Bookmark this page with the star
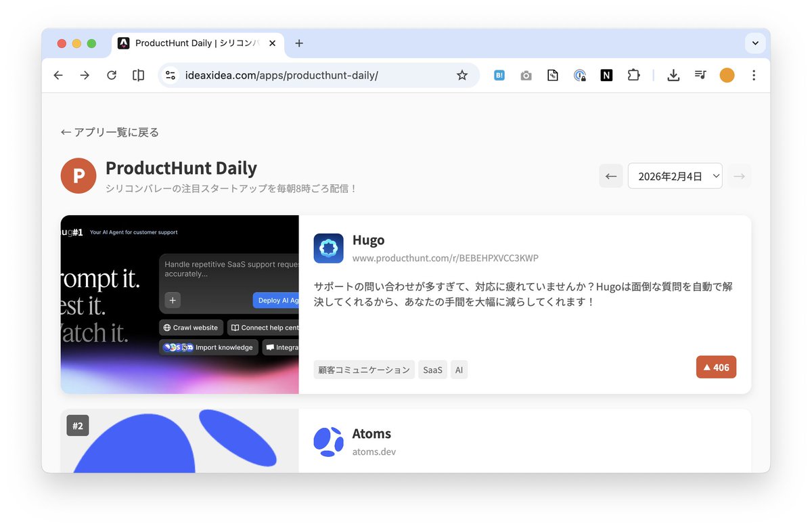 (462, 75)
